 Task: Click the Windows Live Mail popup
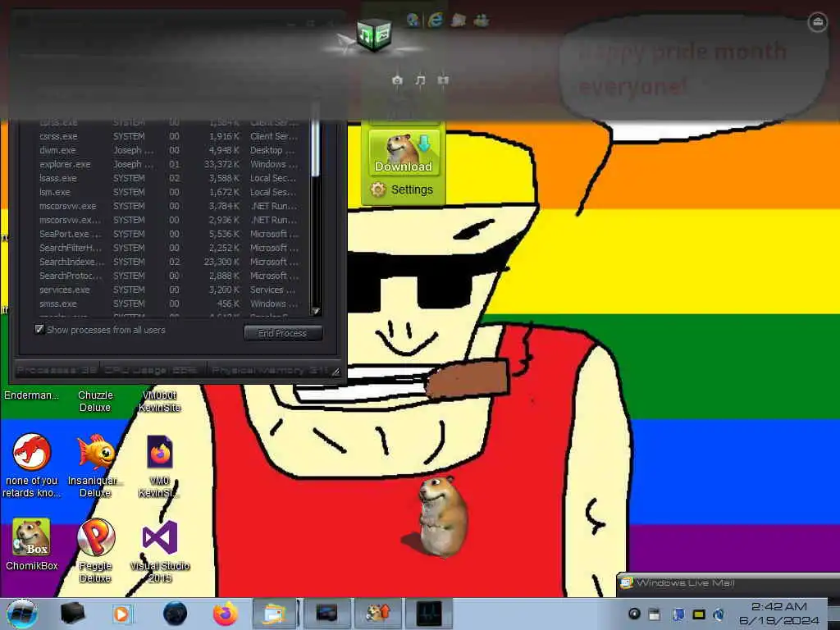[728, 583]
